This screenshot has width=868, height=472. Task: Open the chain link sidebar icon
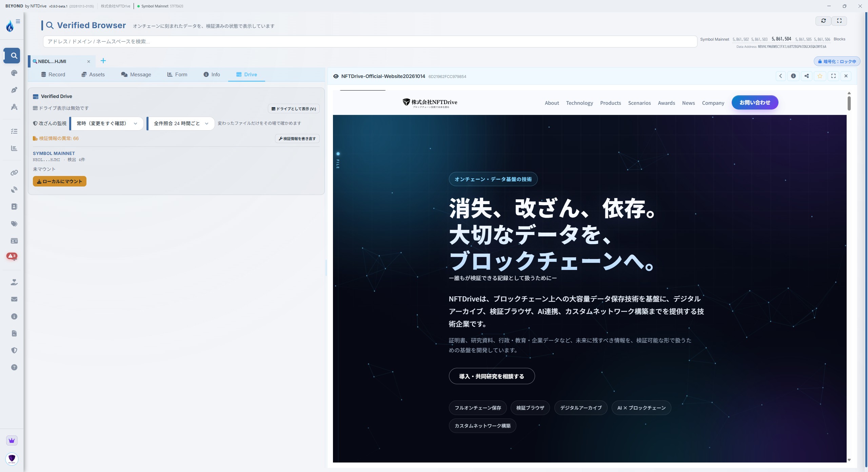[14, 173]
